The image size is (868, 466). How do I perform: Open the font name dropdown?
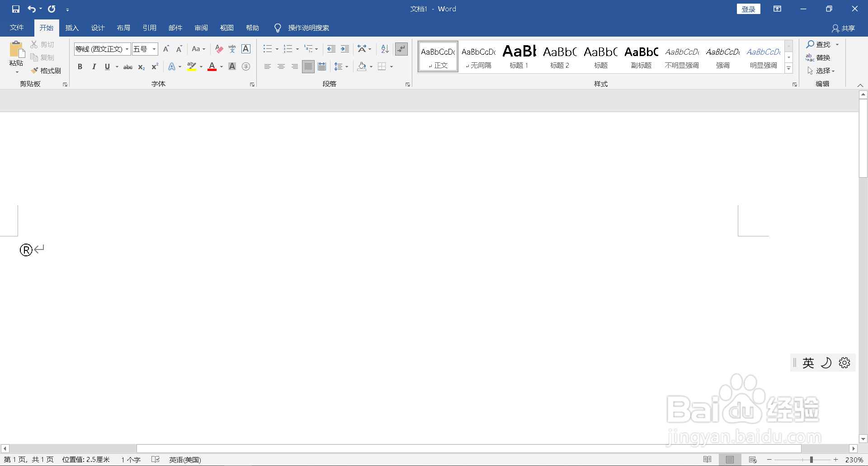tap(127, 49)
